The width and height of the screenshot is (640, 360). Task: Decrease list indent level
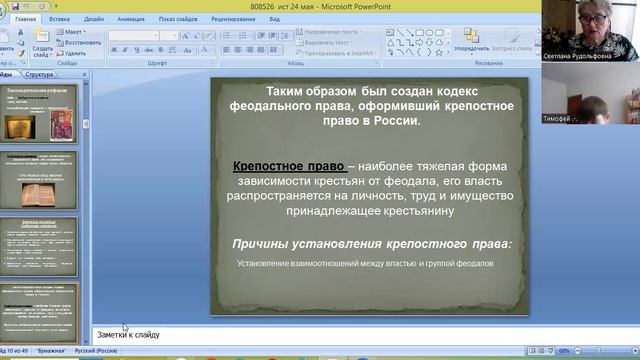click(x=261, y=36)
